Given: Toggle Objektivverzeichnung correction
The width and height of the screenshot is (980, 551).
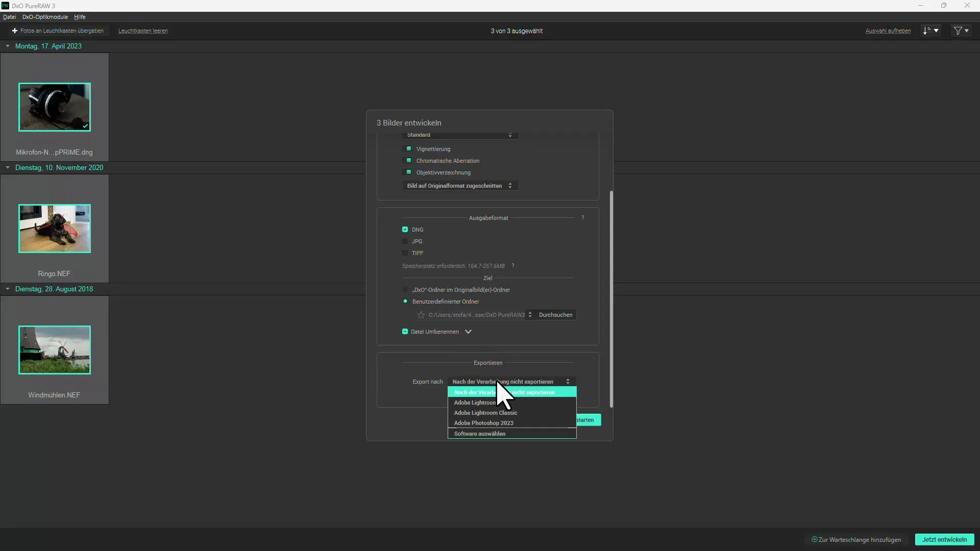Looking at the screenshot, I should coord(408,172).
